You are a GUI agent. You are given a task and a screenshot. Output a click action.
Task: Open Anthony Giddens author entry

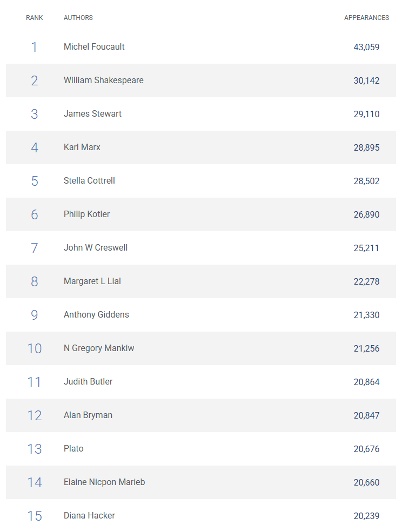click(x=96, y=315)
